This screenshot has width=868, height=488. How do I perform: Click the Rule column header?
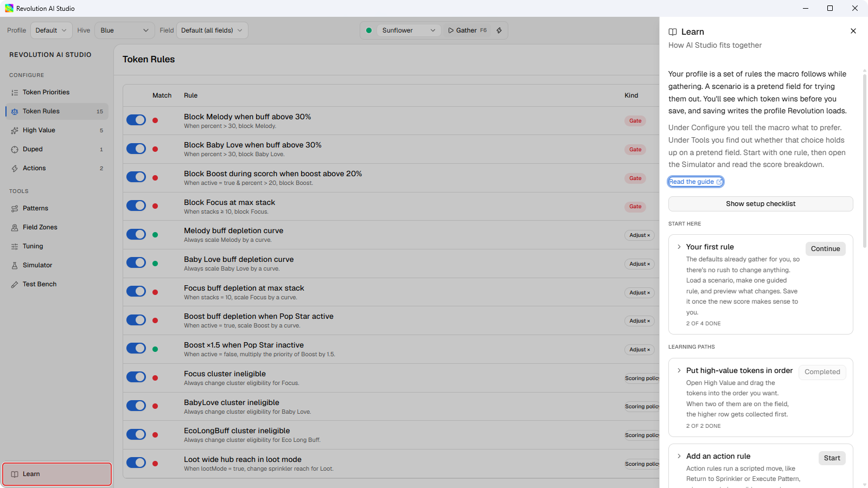[190, 95]
